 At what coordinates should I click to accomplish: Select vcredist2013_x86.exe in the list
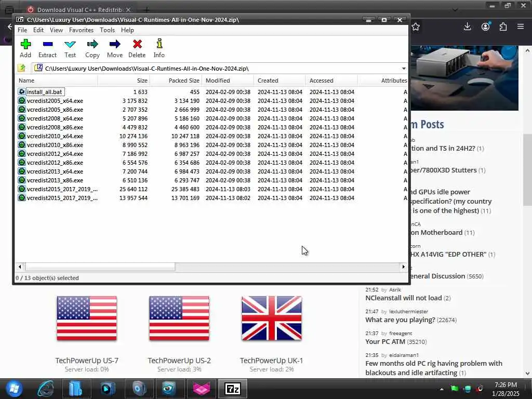coord(55,180)
